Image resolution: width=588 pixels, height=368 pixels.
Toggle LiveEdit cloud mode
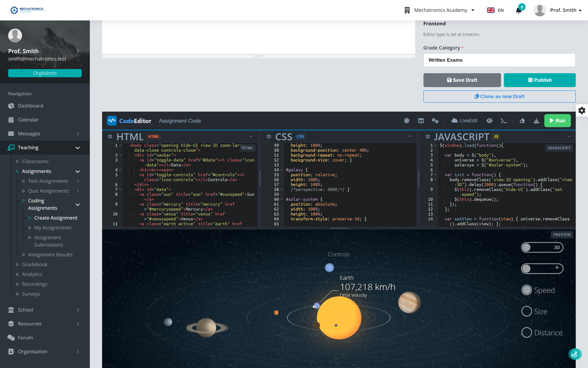464,121
